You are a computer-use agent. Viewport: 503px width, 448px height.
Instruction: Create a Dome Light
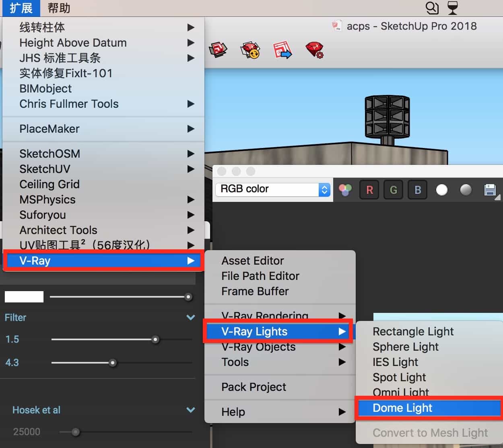[x=429, y=408]
